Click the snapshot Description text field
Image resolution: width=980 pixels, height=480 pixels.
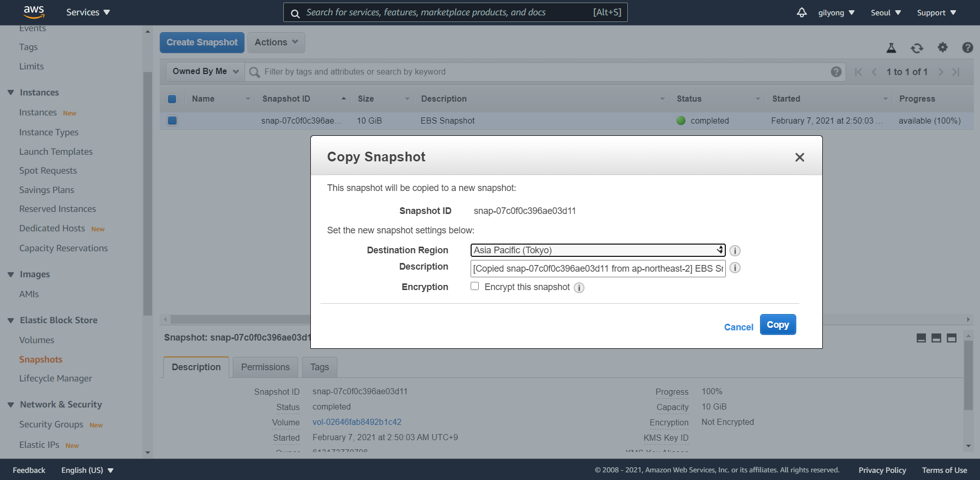[598, 269]
